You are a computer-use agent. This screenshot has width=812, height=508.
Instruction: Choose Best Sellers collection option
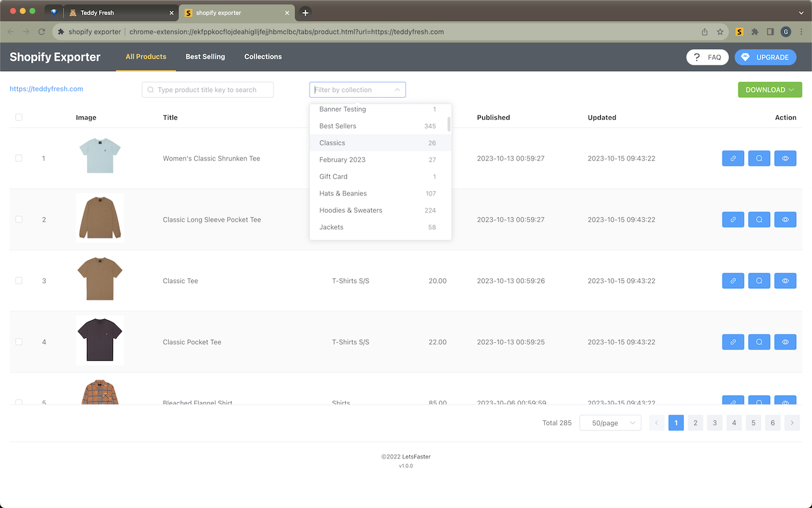click(x=380, y=126)
